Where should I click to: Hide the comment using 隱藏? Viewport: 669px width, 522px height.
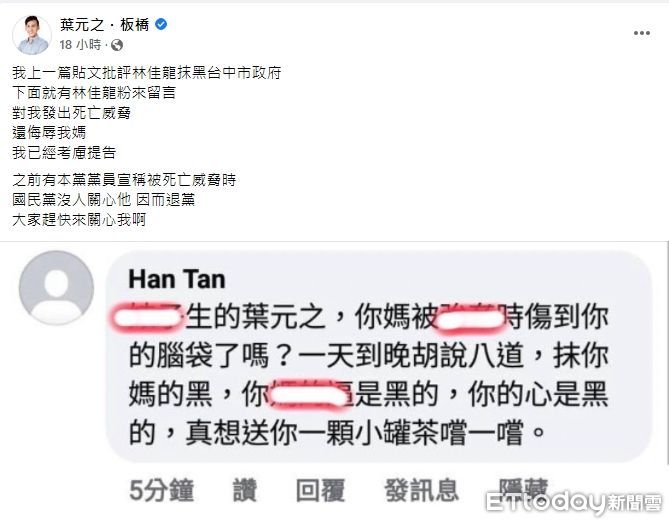(524, 488)
